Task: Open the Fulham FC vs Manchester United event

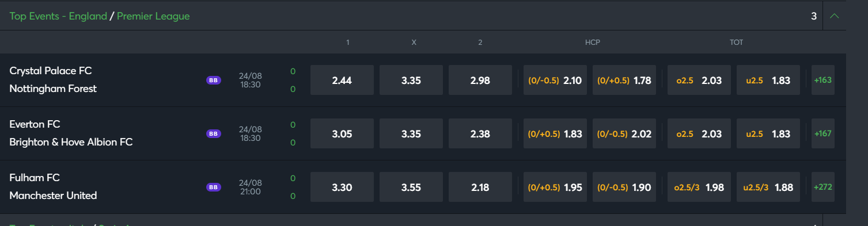Action: pos(53,187)
